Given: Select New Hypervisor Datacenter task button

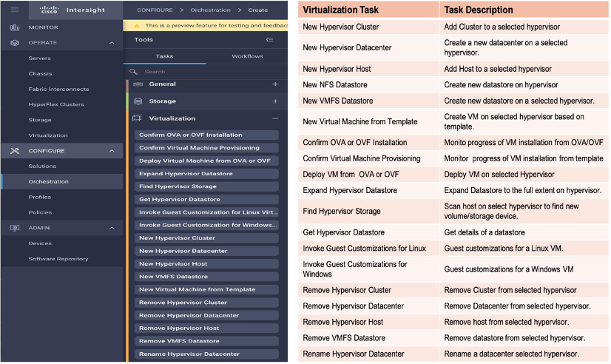Looking at the screenshot, I should pyautogui.click(x=206, y=252).
